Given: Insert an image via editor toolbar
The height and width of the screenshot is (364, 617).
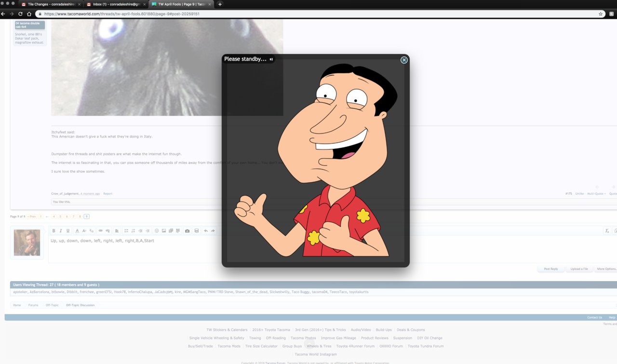Looking at the screenshot, I should pos(164,231).
